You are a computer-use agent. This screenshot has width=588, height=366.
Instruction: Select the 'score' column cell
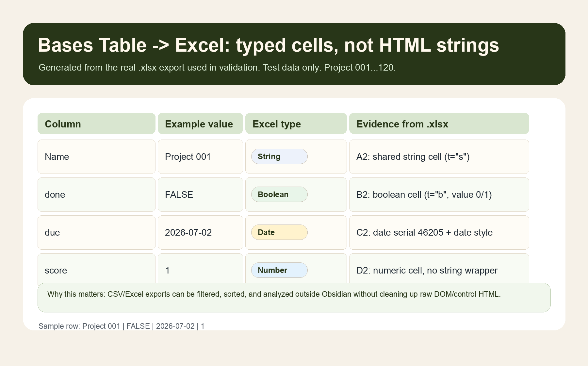[x=96, y=268]
